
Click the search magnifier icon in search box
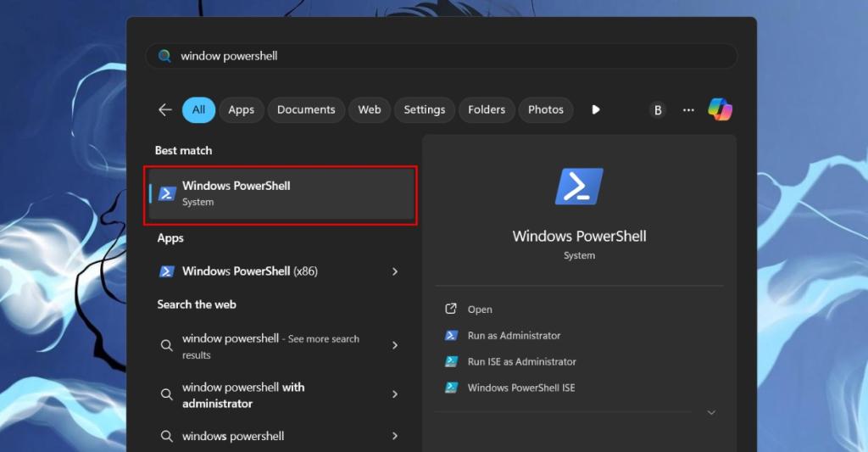coord(164,56)
